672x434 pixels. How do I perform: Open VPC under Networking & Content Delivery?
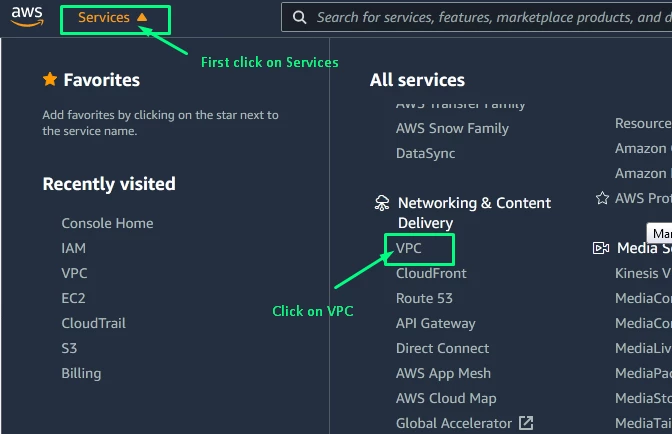(408, 248)
